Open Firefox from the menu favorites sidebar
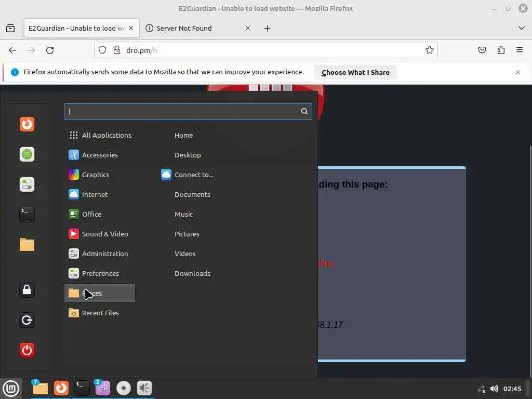The image size is (532, 399). point(27,124)
